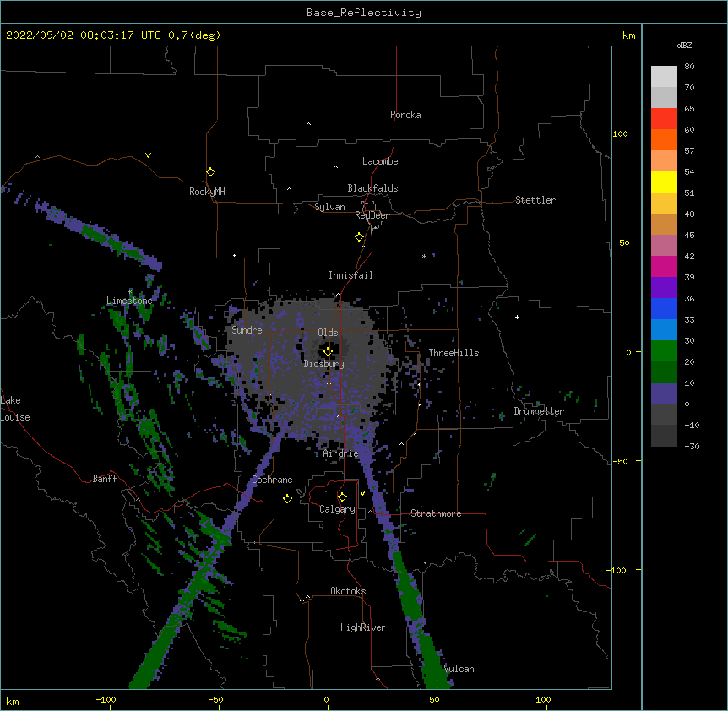Select the purple swatch in dBZ legend
The width and height of the screenshot is (728, 711).
tap(664, 287)
